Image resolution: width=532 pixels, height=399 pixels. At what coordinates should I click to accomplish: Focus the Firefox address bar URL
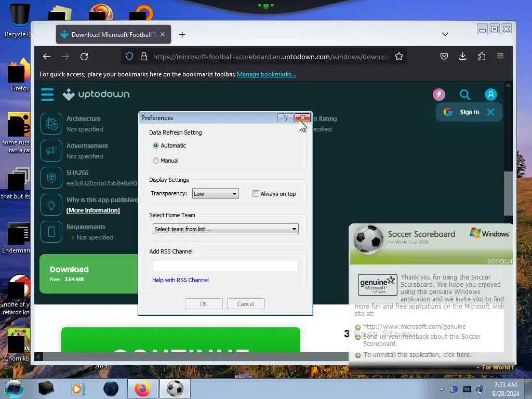click(x=271, y=57)
